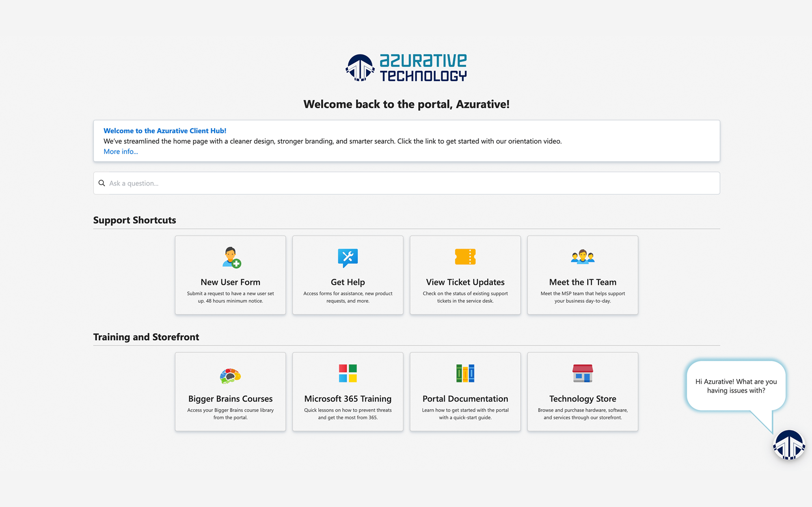This screenshot has width=812, height=507.
Task: Open the View Ticket Updates title
Action: (x=465, y=282)
